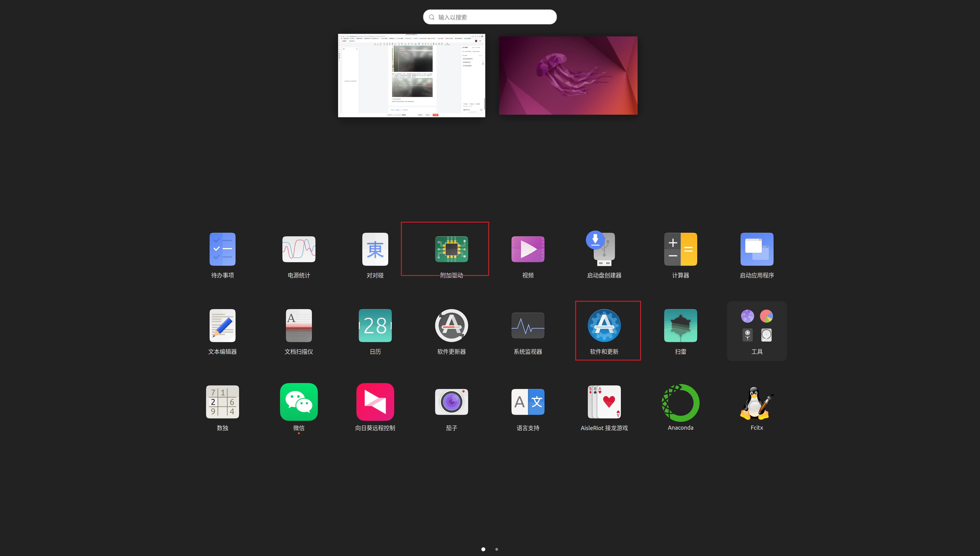Launch 启动盘创建器 startup disk creator

pyautogui.click(x=604, y=249)
